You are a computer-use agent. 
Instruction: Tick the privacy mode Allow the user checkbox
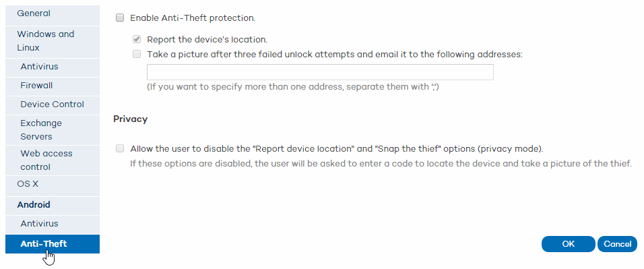(x=120, y=148)
